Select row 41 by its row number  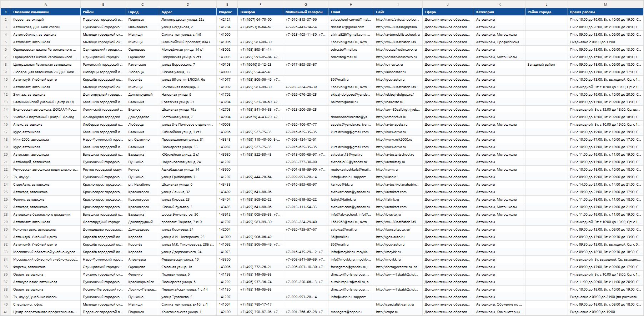(6, 312)
